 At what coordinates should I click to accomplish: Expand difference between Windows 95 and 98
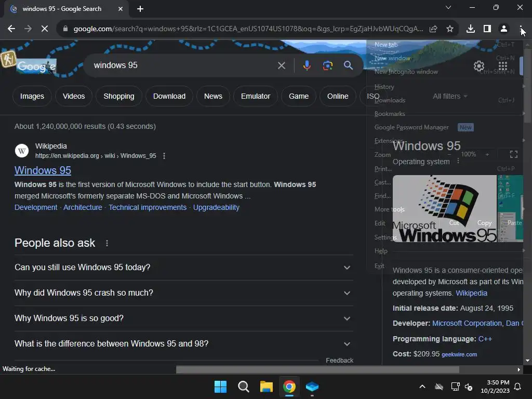183,344
